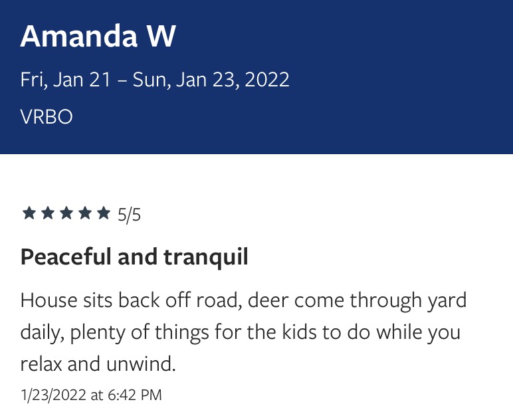Select the fifth rating star

[103, 213]
